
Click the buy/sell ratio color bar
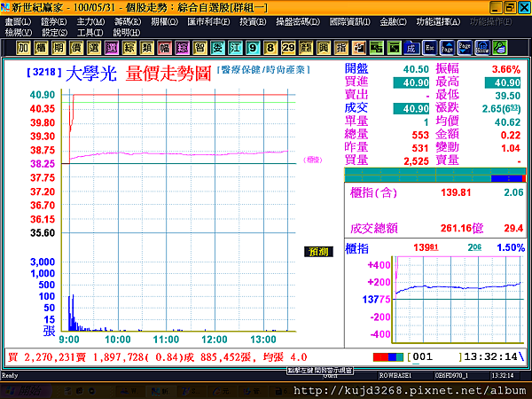click(x=435, y=175)
